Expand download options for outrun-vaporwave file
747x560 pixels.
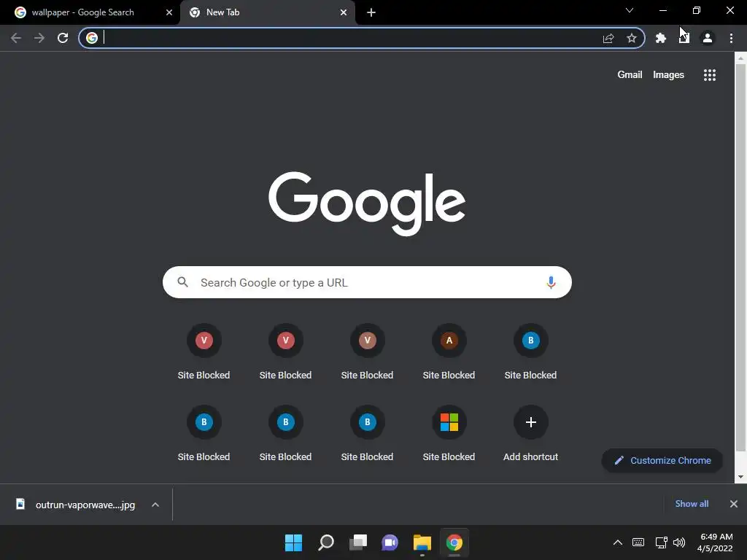pyautogui.click(x=155, y=505)
